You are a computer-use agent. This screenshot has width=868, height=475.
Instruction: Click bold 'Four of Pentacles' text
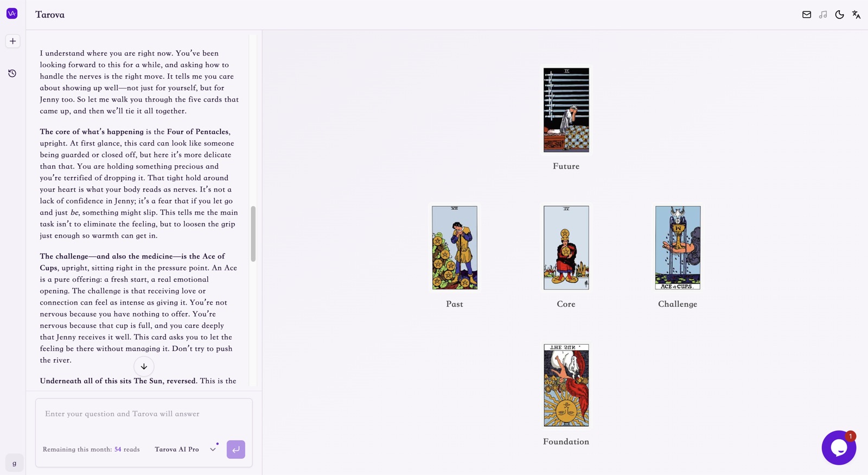click(198, 132)
